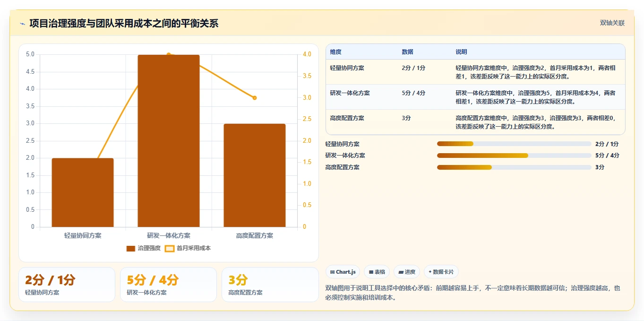Screen dimensions: 644x321
Task: Click the 维度 column header
Action: click(x=336, y=52)
